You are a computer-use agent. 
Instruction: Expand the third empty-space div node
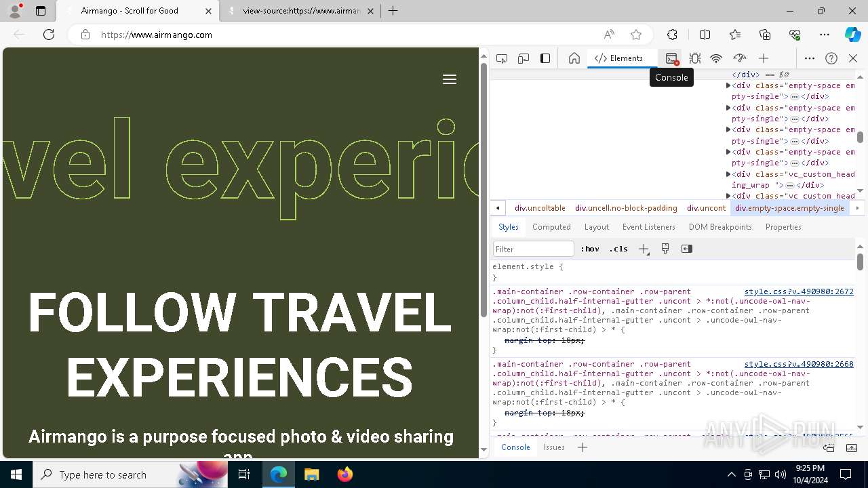728,129
